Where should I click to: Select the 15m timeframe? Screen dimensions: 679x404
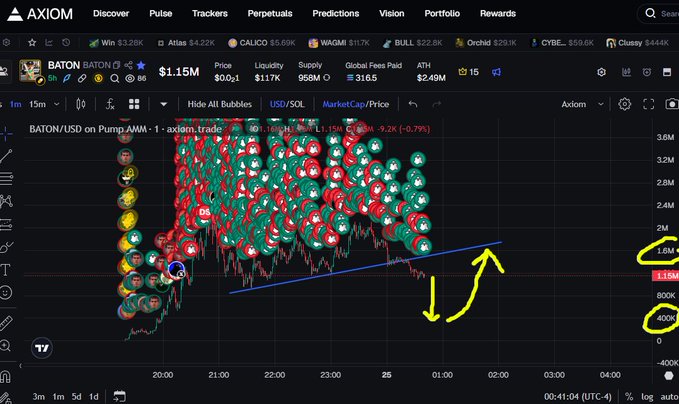pos(37,104)
